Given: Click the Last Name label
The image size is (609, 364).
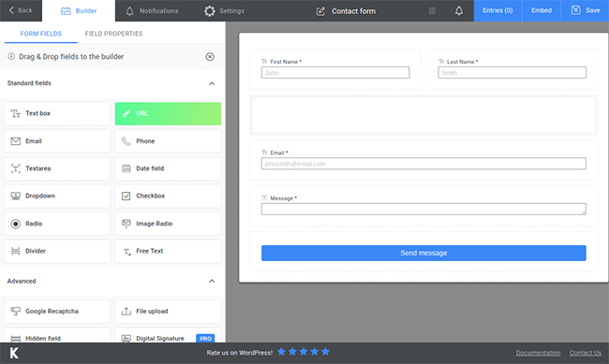Looking at the screenshot, I should pos(462,62).
